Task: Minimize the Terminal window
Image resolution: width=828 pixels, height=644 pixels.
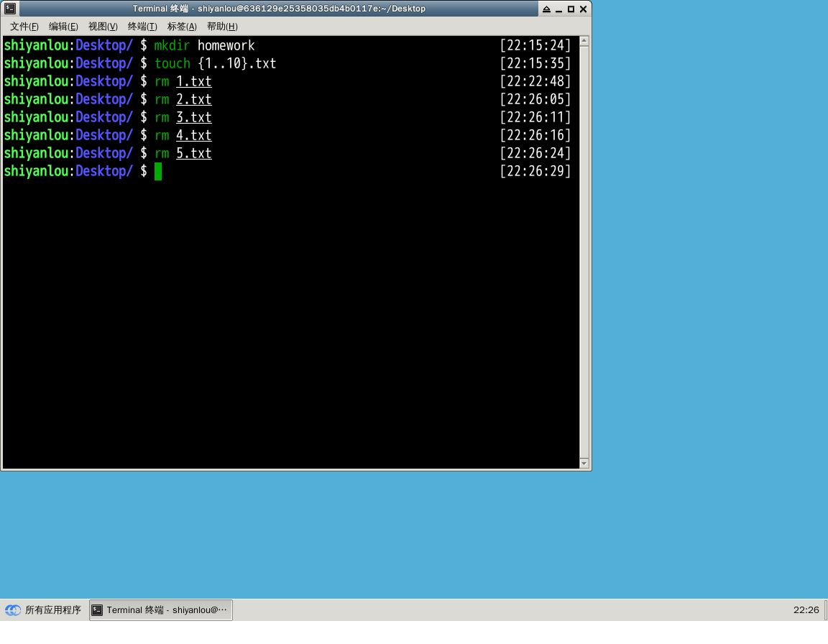Action: pos(558,9)
